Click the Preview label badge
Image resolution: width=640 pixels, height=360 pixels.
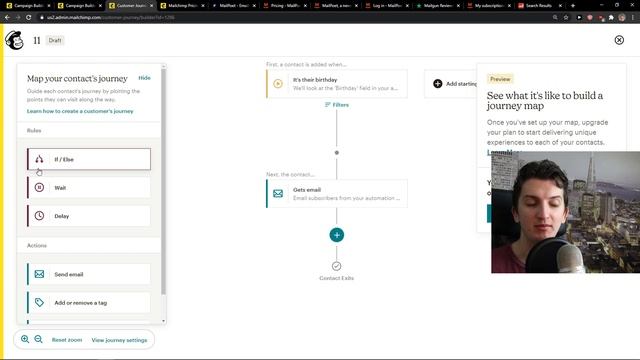click(x=500, y=79)
